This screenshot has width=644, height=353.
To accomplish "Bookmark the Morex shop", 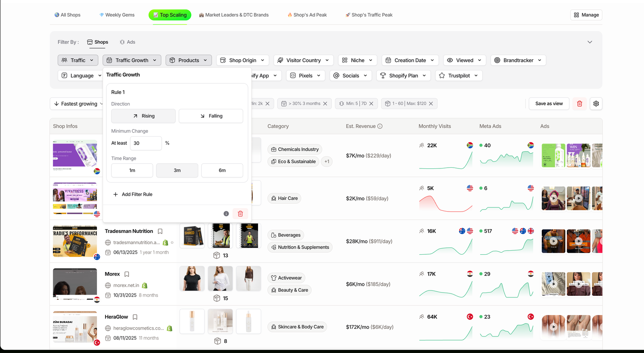I will [127, 274].
